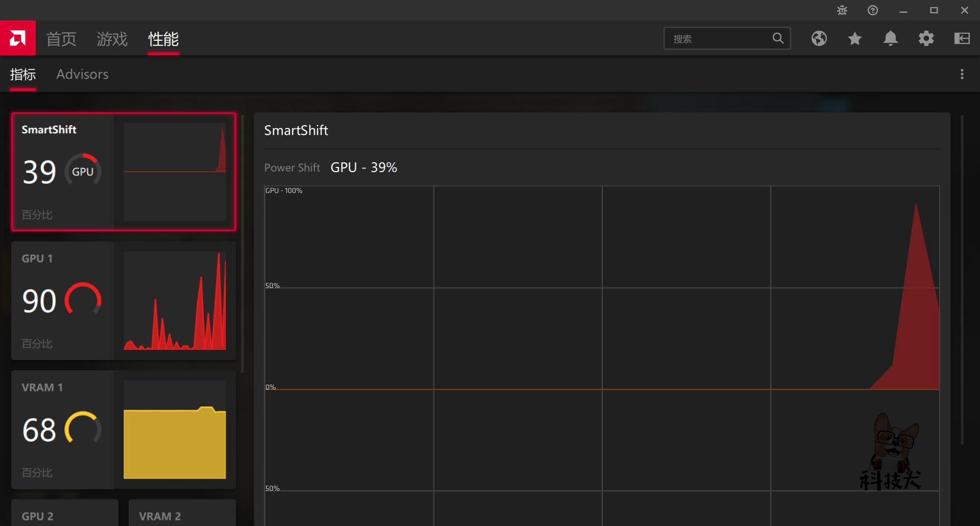Open the Advisors sub-tab
Viewport: 980px width, 526px height.
[x=82, y=75]
